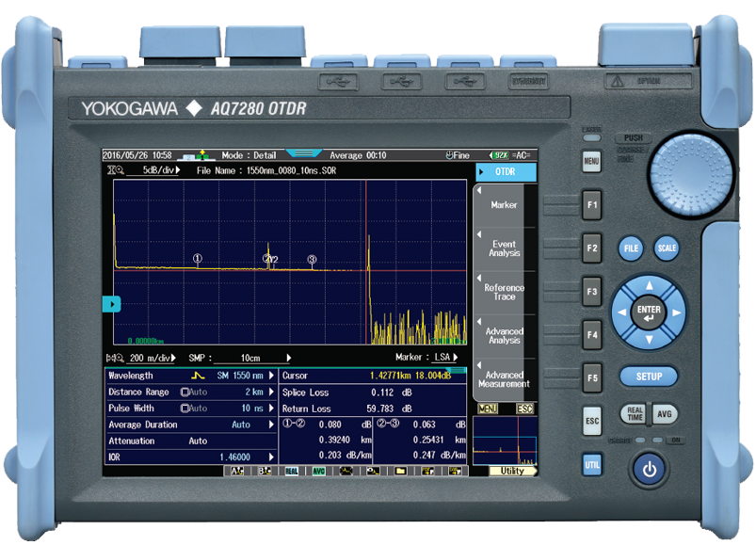Open the 5dB/div vertical scale dropdown arrow

point(178,170)
